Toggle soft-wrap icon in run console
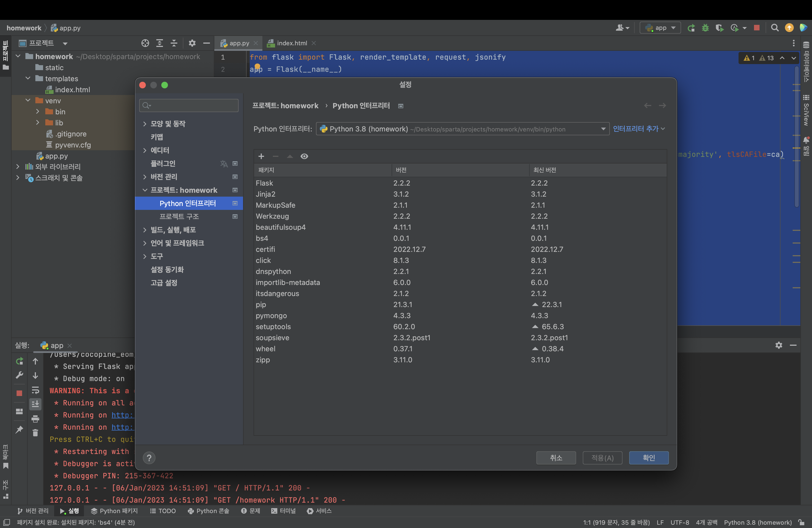 coord(35,390)
